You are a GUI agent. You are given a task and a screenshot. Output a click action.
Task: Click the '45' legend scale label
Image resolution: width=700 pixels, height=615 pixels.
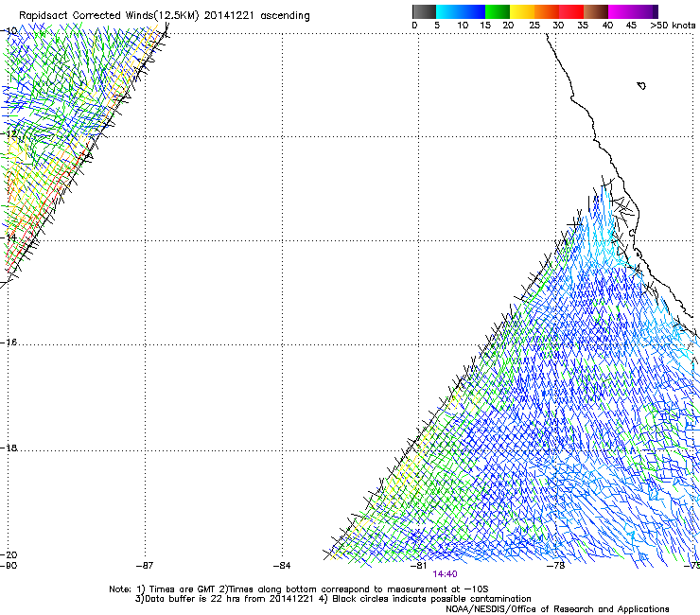[631, 26]
